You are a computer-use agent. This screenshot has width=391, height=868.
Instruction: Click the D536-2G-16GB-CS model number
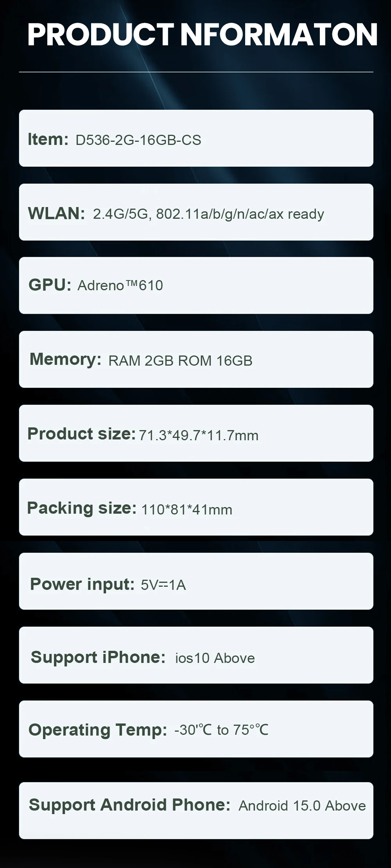[x=138, y=140]
